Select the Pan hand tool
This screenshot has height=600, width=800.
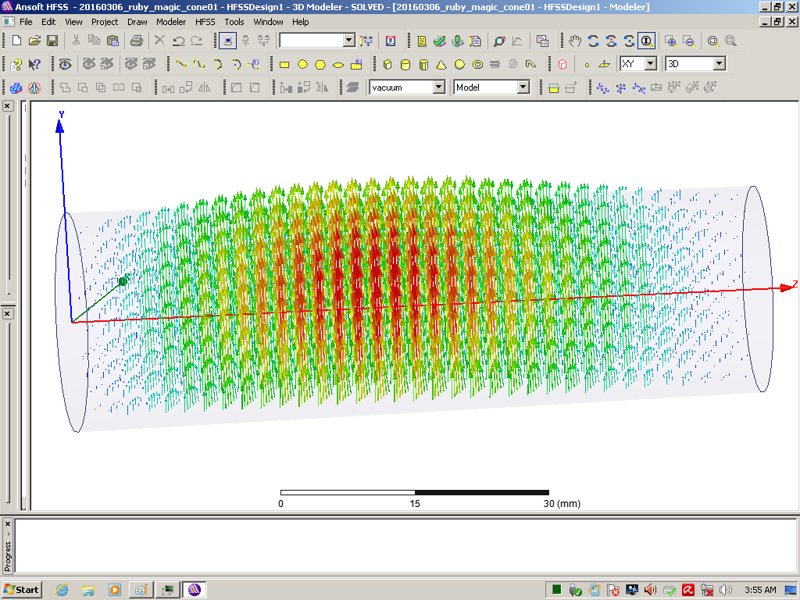point(575,41)
